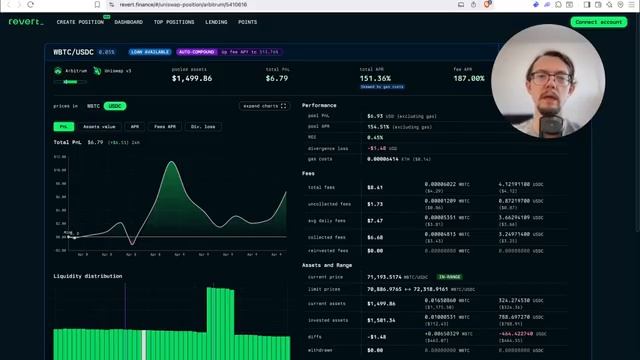Click the expand charts button

tap(264, 106)
